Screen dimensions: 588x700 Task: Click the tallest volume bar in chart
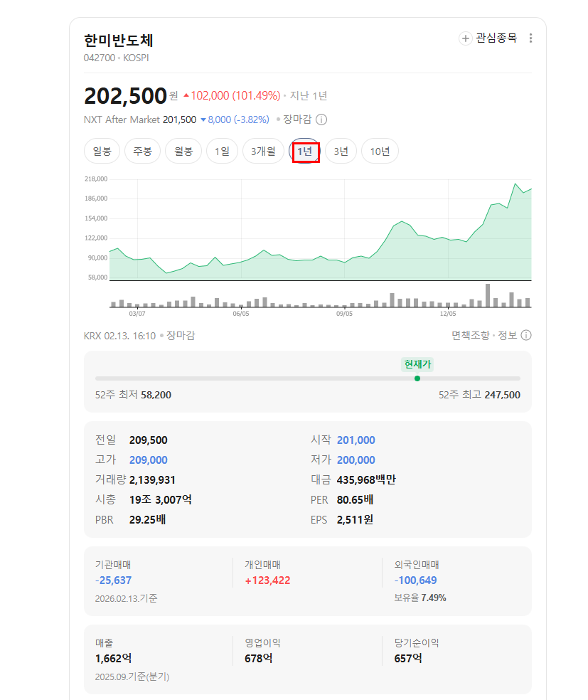click(488, 295)
